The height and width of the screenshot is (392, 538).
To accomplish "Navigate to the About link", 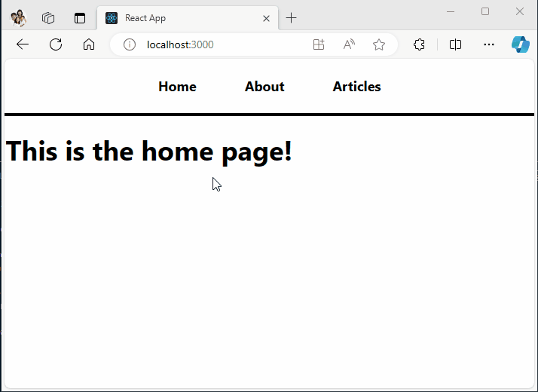I will coord(264,87).
